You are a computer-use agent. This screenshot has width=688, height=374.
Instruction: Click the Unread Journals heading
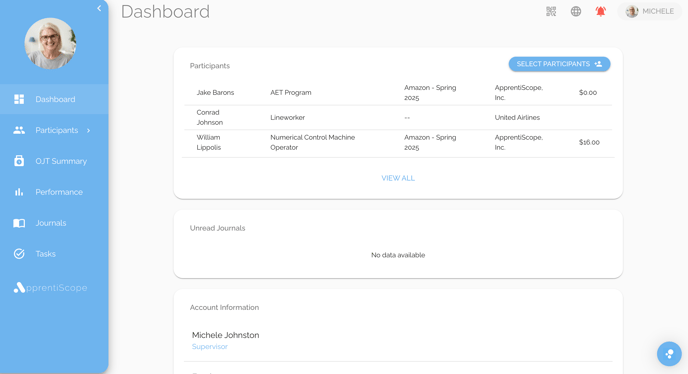click(217, 228)
